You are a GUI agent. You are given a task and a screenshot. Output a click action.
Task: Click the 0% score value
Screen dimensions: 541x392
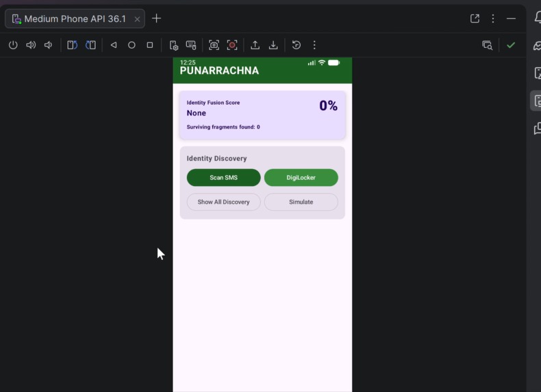tap(328, 105)
